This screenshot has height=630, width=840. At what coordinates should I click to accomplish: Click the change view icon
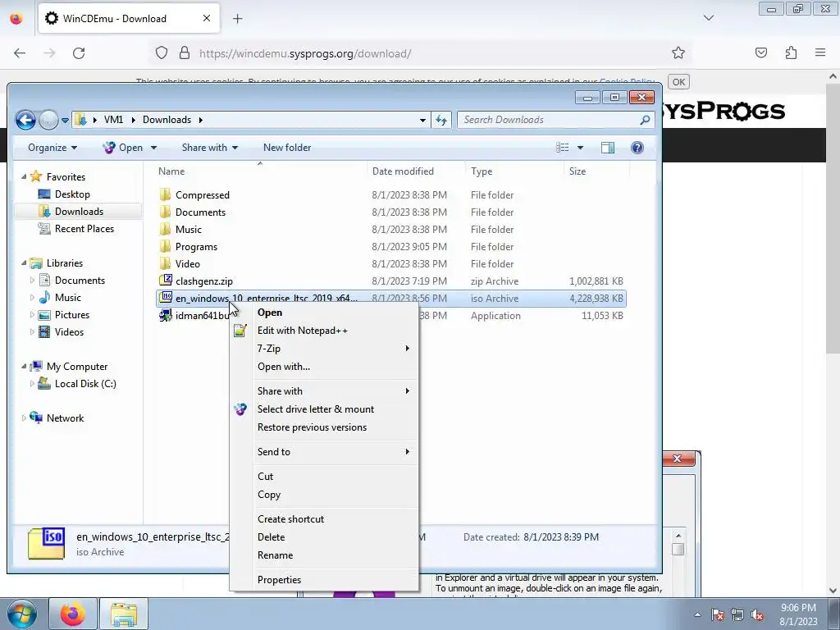click(x=562, y=148)
